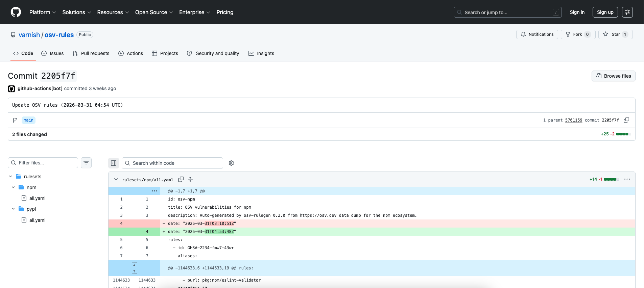Collapse the rulesets/npm/all.yaml diff
Viewport: 644px width, 288px height.
pos(116,179)
